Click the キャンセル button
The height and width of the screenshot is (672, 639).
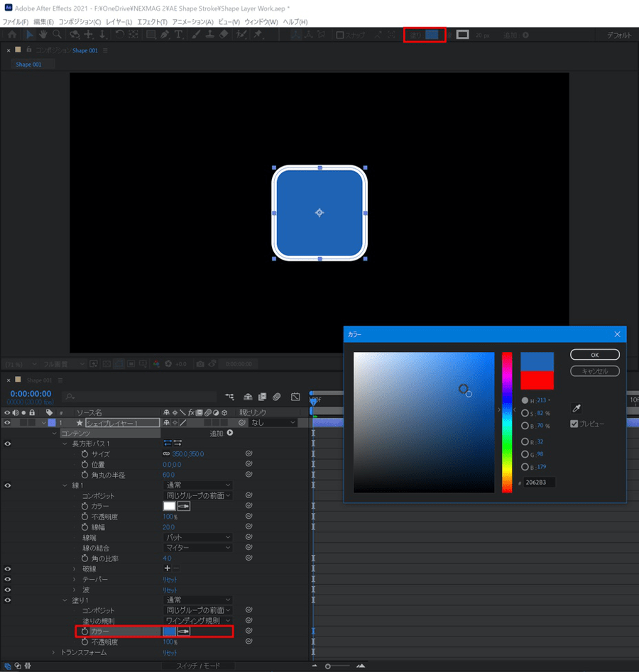(x=594, y=371)
